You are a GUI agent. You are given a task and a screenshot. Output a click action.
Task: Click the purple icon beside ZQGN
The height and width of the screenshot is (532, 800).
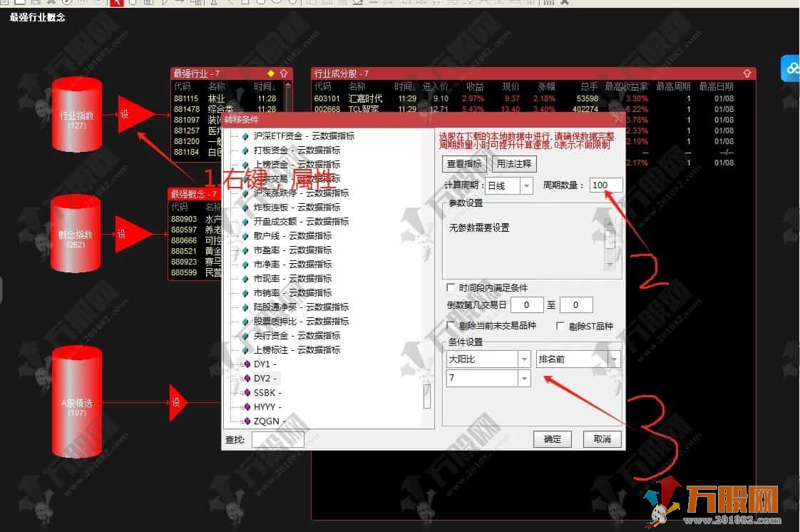point(247,421)
